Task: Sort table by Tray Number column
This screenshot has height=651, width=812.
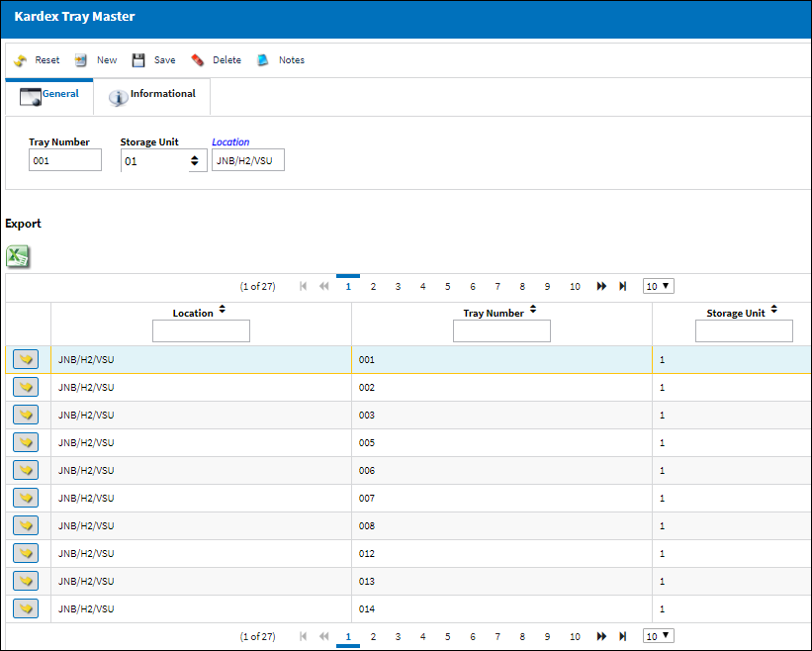Action: tap(533, 310)
